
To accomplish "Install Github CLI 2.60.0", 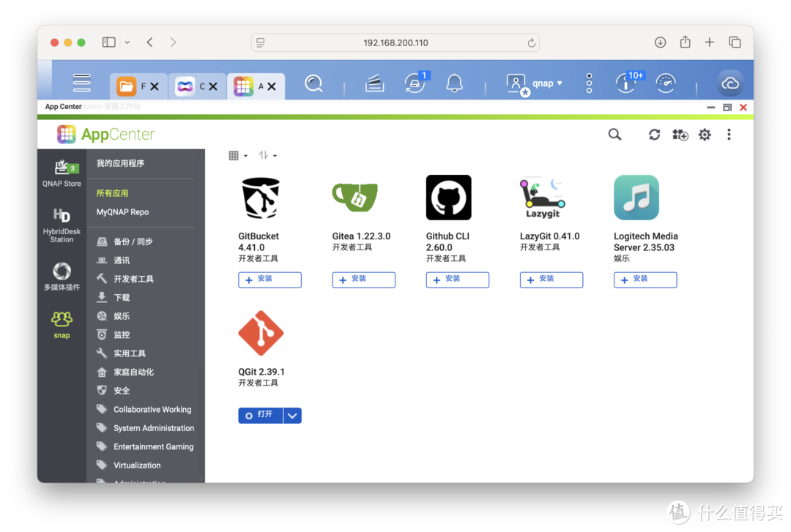I will (458, 280).
